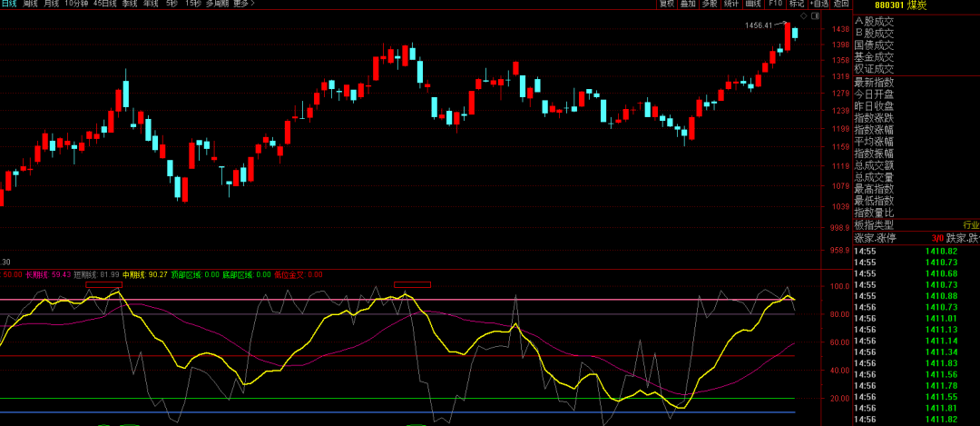This screenshot has height=426, width=980.
Task: Open the F10 company info
Action: pos(775,4)
